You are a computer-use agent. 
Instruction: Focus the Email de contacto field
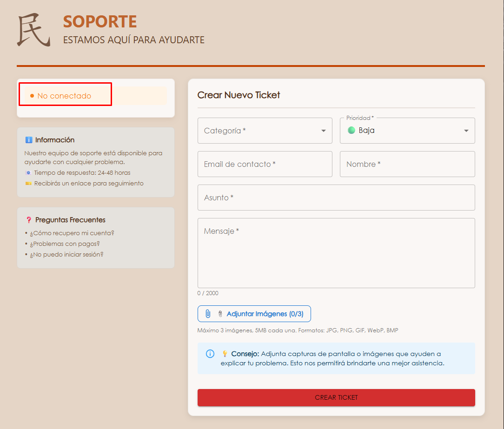pyautogui.click(x=265, y=164)
